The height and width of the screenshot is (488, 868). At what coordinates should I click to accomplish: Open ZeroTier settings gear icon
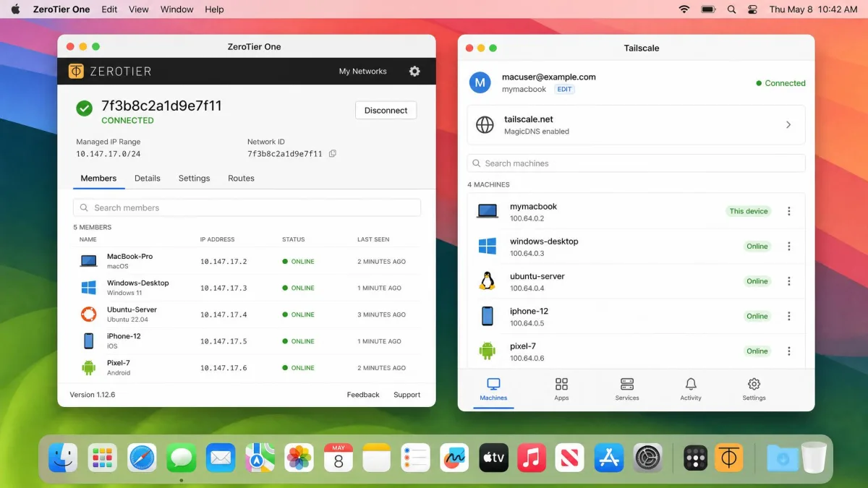tap(414, 72)
